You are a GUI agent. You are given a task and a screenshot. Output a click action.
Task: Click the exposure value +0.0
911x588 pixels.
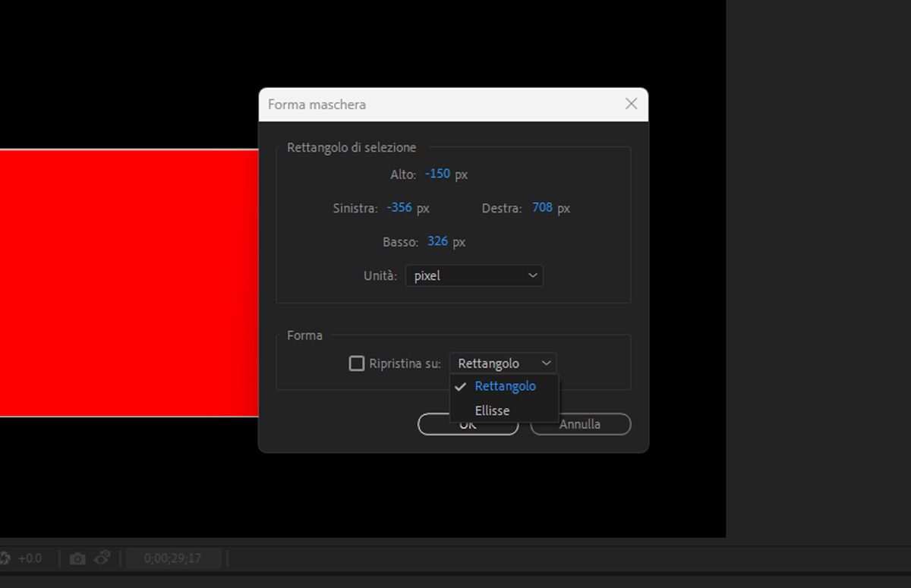30,558
